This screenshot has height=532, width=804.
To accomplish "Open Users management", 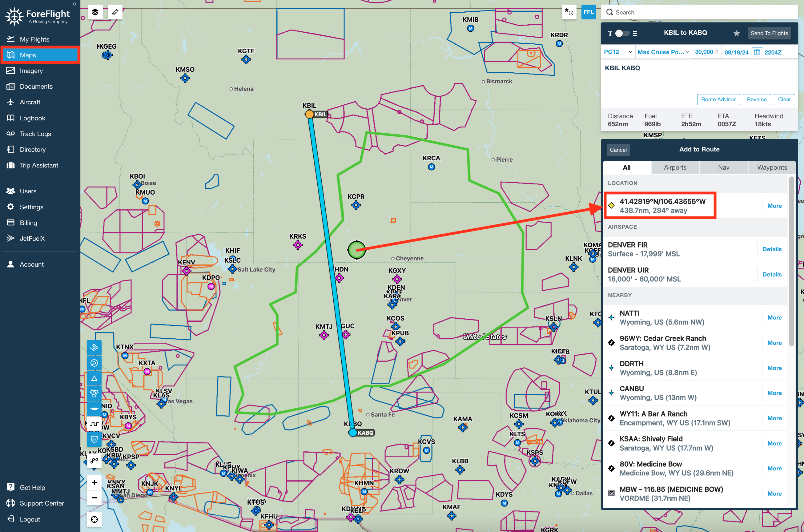I will pos(40,191).
